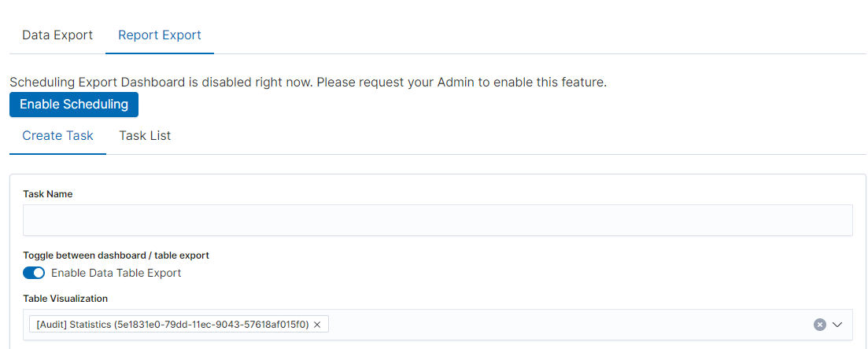This screenshot has width=868, height=349.
Task: Remove the [Audit] Statistics selection chip
Action: click(x=317, y=325)
